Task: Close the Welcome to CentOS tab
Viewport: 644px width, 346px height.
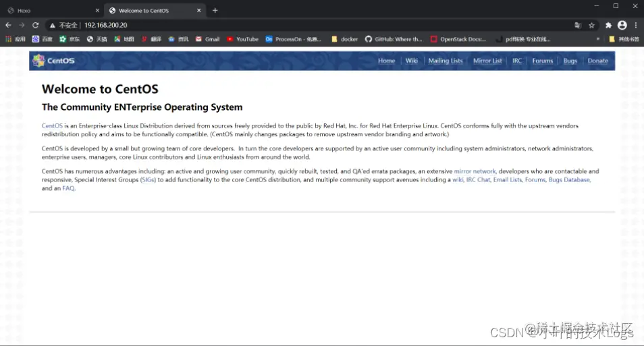Action: (x=198, y=10)
